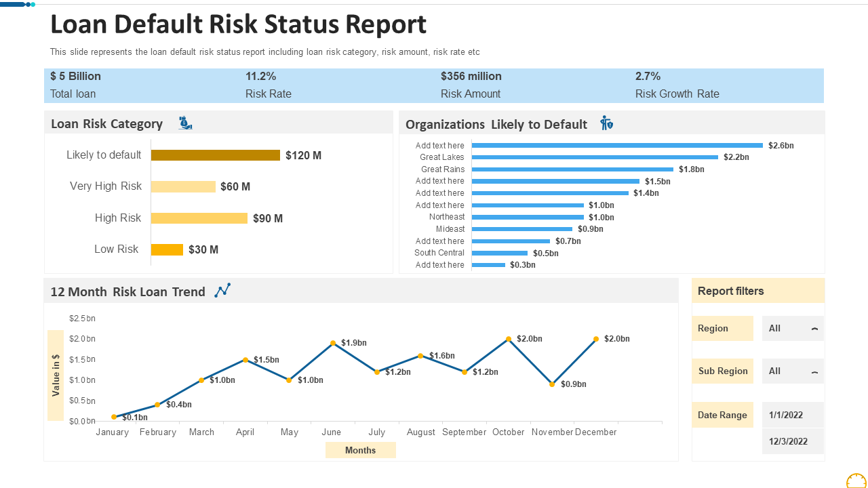Click the Great Lakes organization label
868x488 pixels.
pos(442,157)
